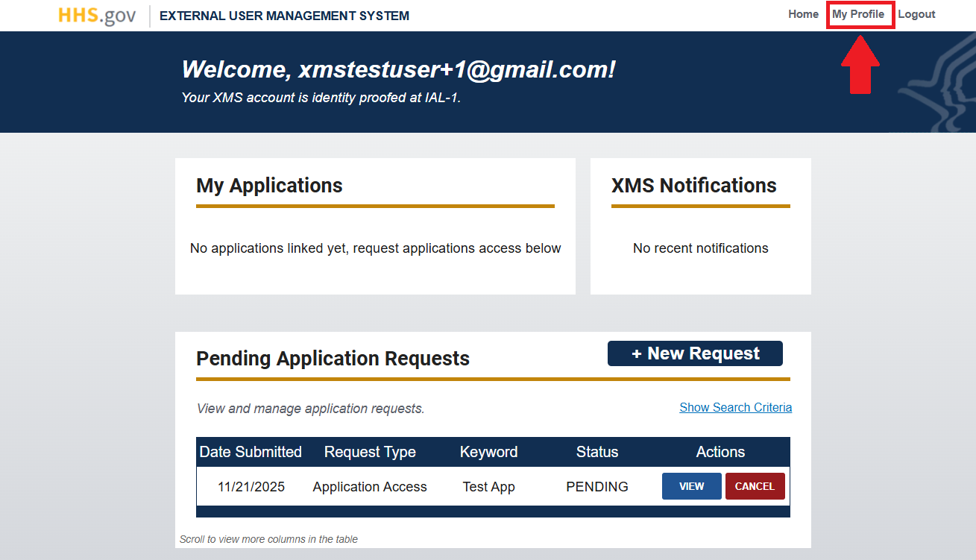The image size is (976, 560).
Task: Click the Keyword column header
Action: click(488, 452)
